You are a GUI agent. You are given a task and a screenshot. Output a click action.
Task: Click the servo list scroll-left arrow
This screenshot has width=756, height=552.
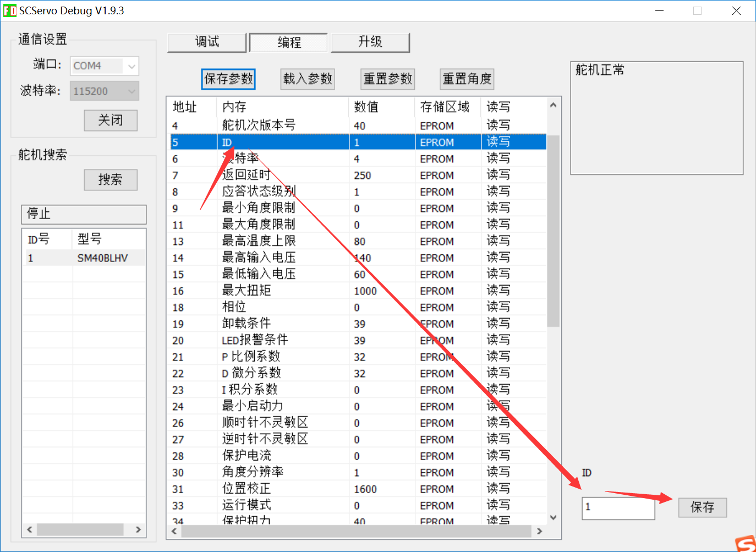point(30,529)
